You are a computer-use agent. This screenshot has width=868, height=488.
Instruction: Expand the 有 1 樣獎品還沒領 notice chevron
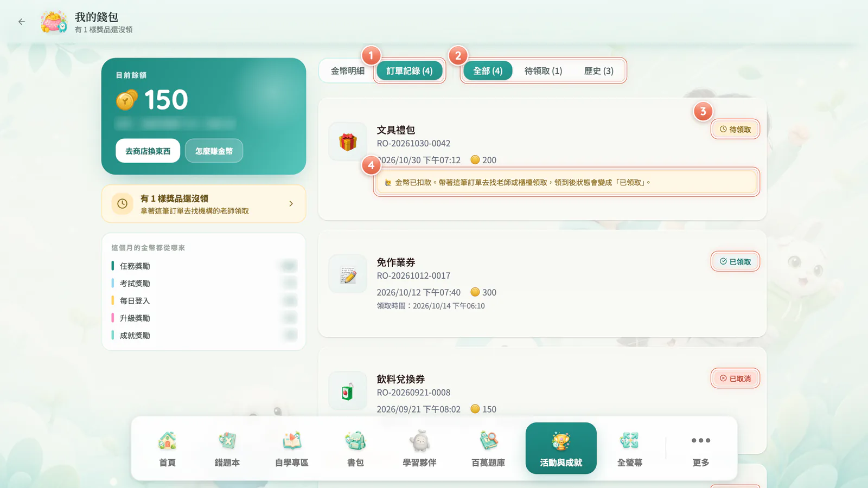pos(291,204)
